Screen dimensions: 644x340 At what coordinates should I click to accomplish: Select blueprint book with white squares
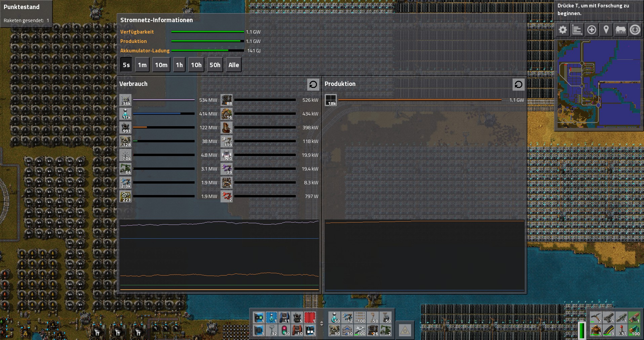click(310, 330)
